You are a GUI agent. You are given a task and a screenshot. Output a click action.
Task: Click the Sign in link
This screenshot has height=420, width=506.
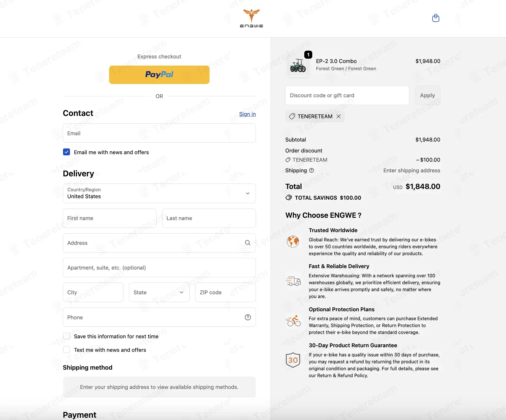click(248, 114)
